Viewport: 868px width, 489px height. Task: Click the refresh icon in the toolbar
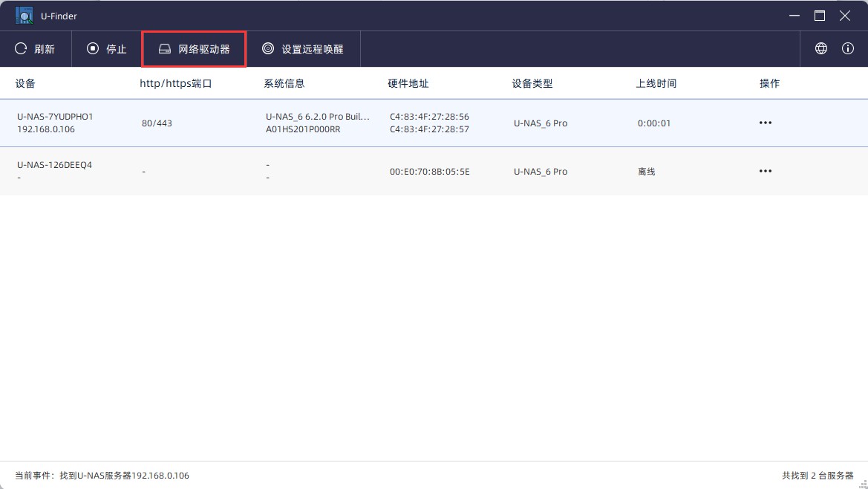22,49
